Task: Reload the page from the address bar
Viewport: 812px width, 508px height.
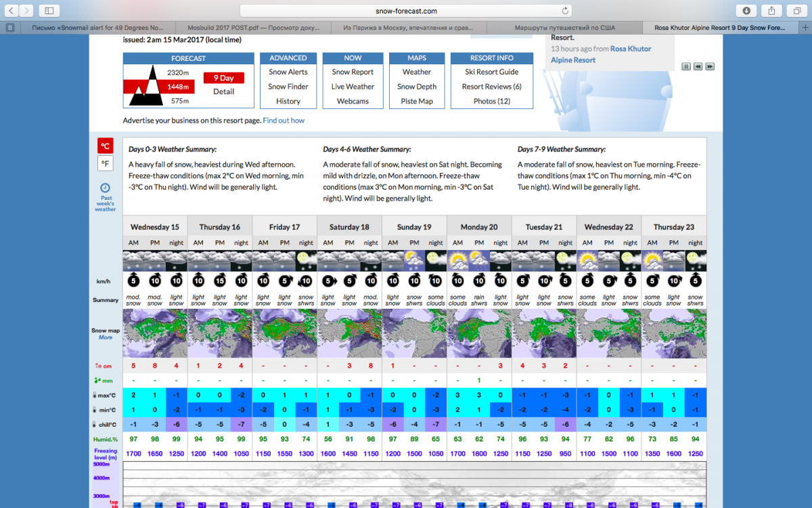Action: coord(565,11)
